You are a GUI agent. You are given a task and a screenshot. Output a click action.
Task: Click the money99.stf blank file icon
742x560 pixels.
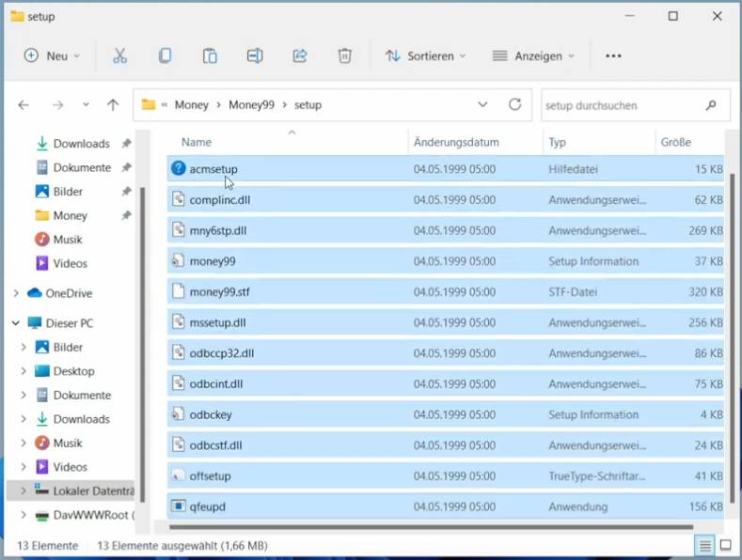[x=178, y=291]
